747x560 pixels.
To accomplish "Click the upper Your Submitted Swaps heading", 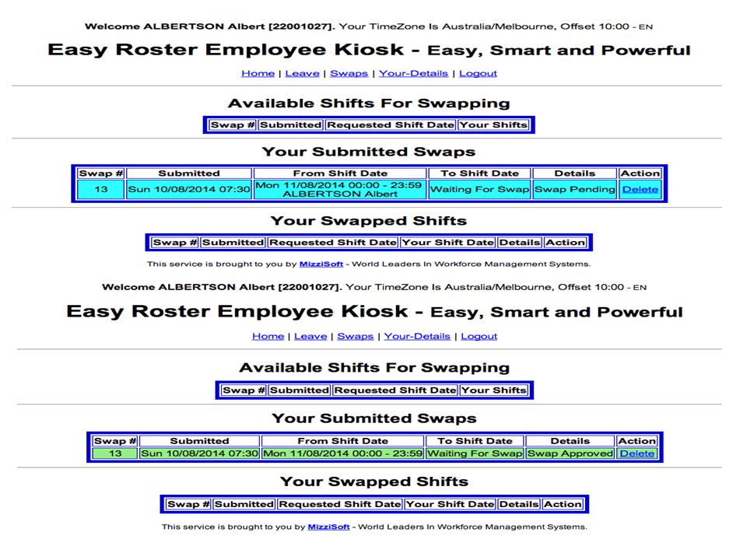I will click(x=369, y=152).
